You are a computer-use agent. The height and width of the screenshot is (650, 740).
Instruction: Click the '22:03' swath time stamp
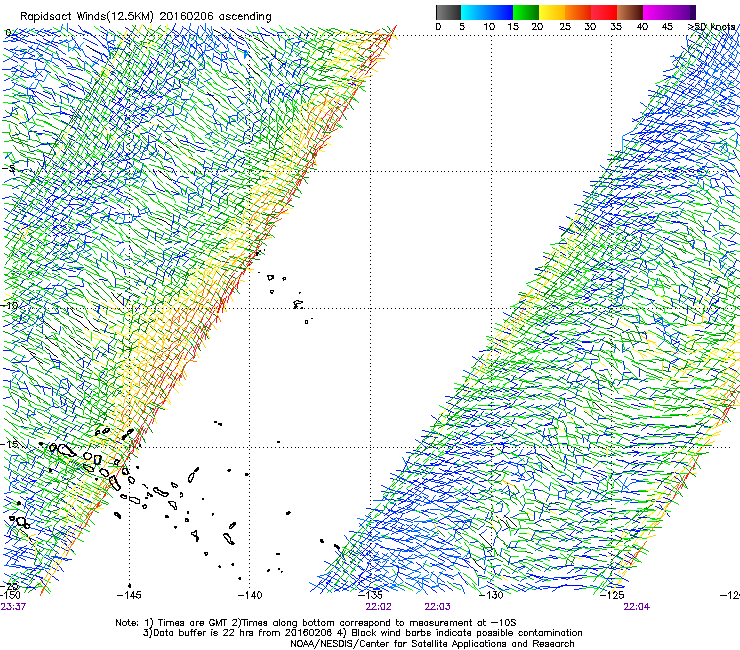click(437, 607)
